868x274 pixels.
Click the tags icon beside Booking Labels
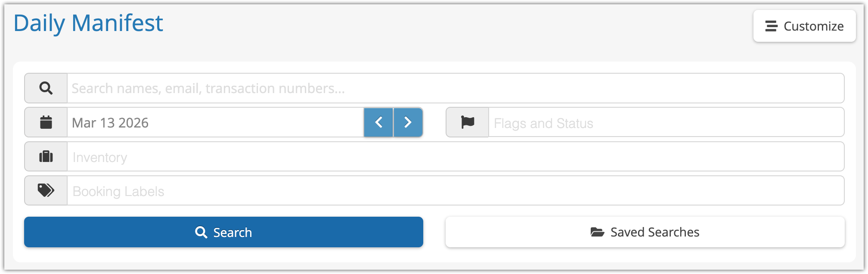46,190
